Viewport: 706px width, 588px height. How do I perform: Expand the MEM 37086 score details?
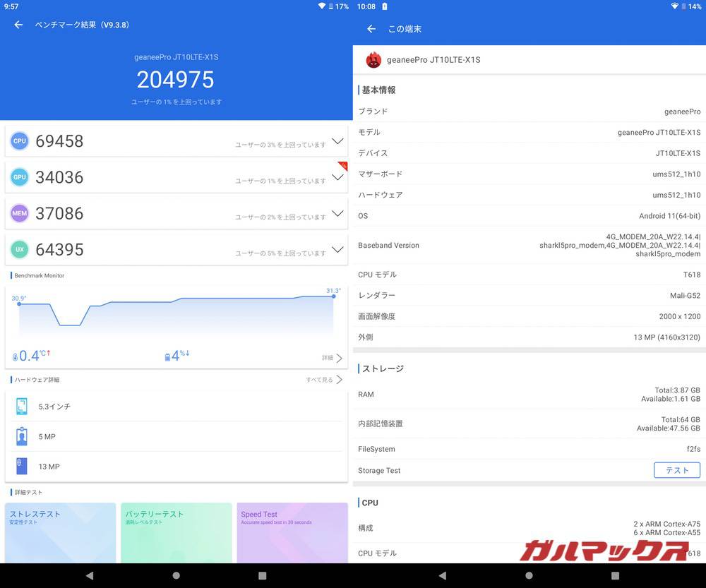click(x=337, y=213)
